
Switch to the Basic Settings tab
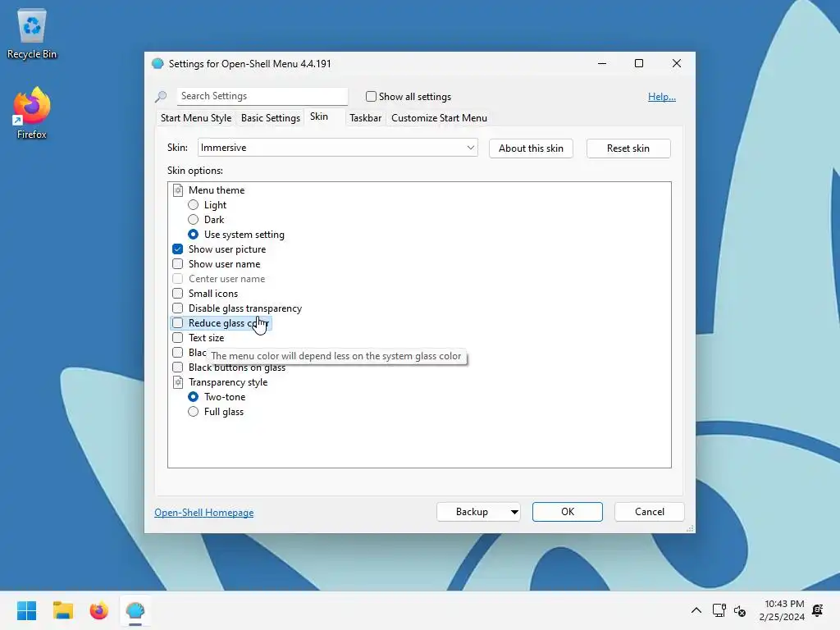click(271, 118)
